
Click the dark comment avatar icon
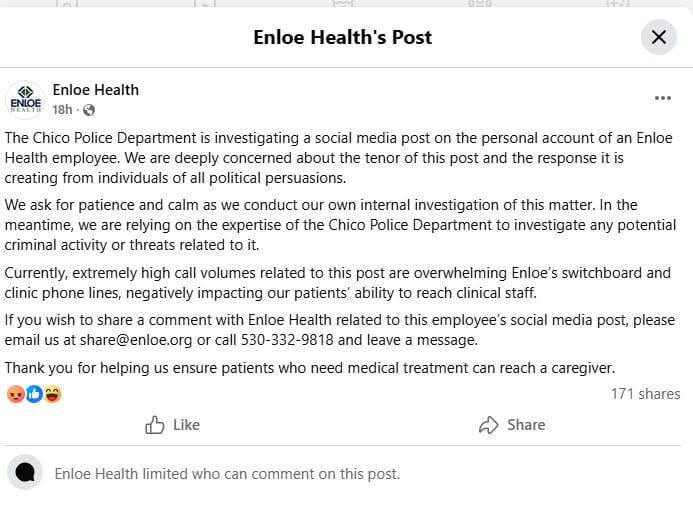click(x=26, y=473)
